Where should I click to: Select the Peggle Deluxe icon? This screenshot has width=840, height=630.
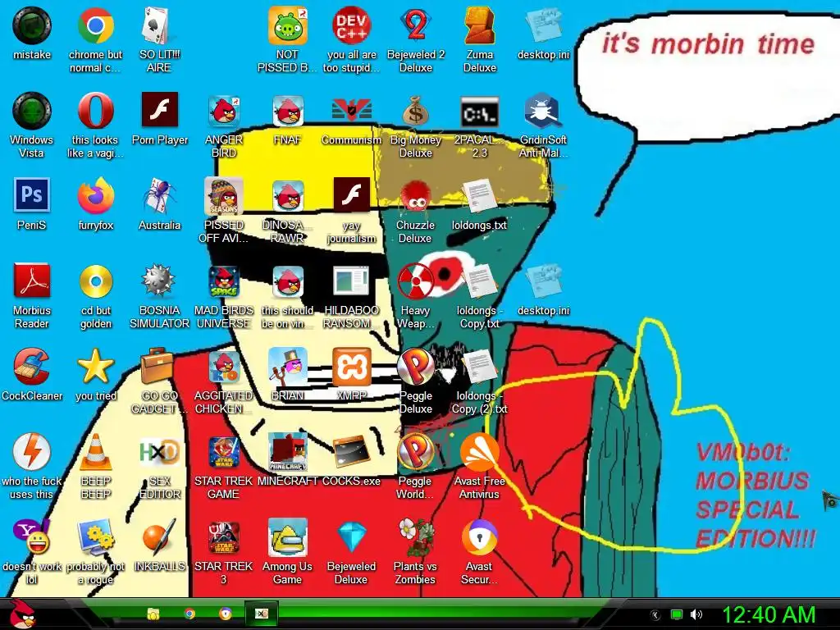[416, 367]
